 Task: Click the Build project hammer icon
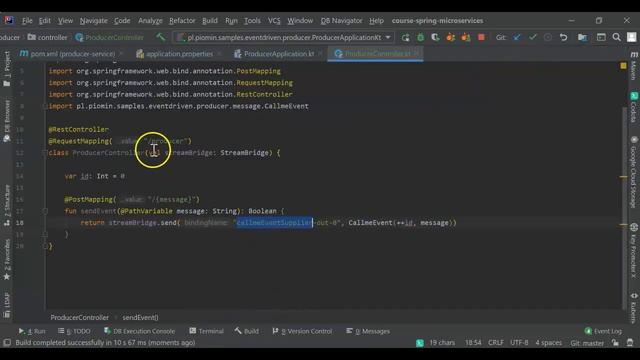160,37
